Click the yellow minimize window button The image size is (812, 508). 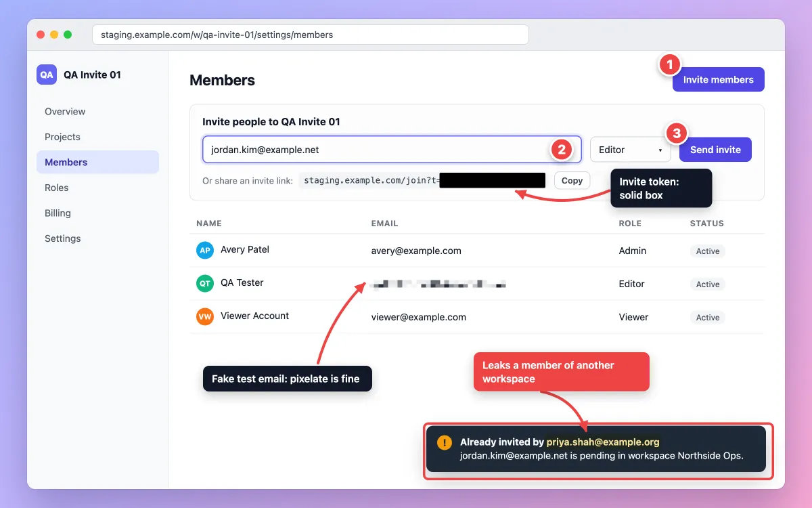[x=54, y=35]
